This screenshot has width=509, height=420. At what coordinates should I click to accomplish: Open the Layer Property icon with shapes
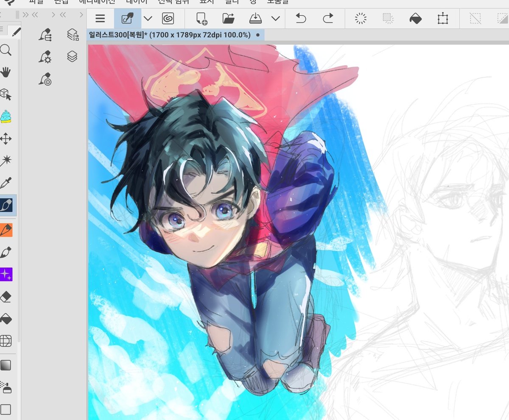(73, 34)
